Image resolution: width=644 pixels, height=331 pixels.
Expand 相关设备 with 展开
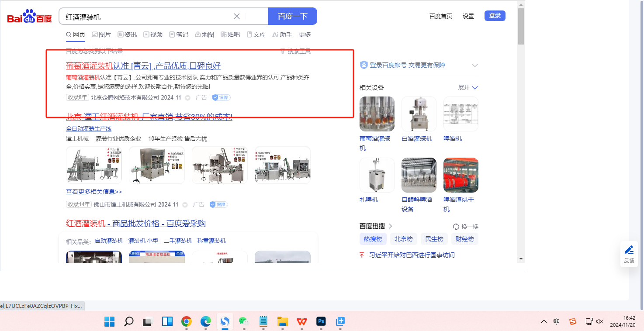[468, 87]
